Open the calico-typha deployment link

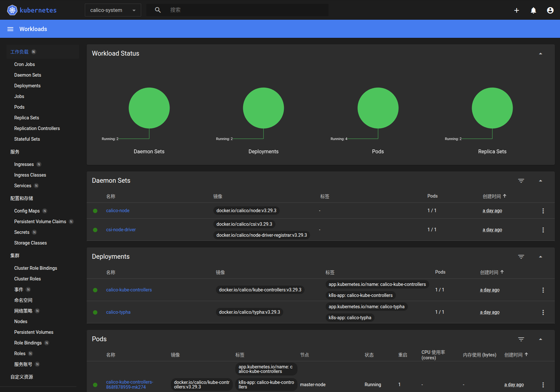coord(118,312)
